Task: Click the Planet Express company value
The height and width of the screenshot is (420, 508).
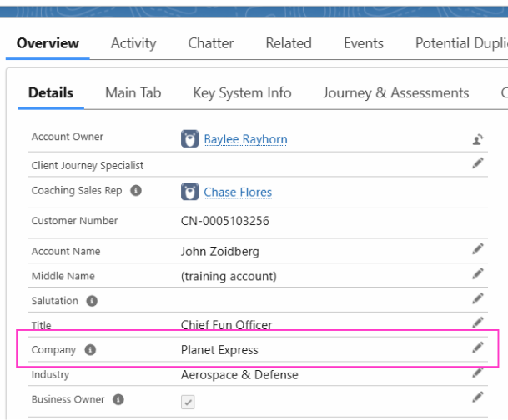Action: coord(219,350)
